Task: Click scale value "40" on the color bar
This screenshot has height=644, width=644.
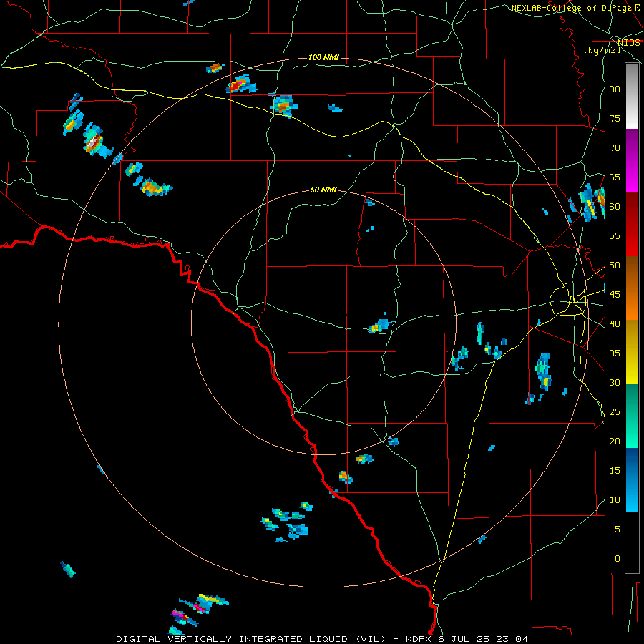Action: [615, 323]
